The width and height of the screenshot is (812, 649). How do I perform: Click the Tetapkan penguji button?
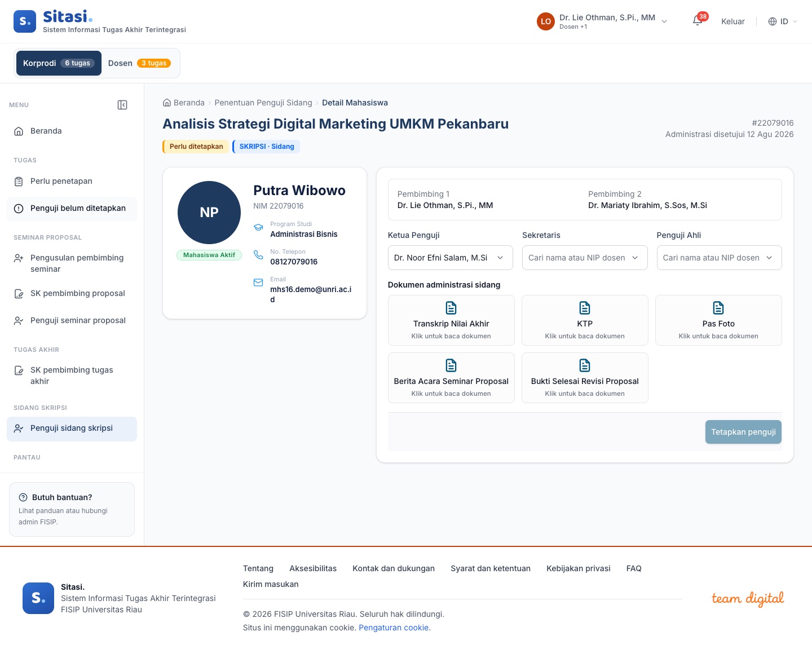point(743,432)
